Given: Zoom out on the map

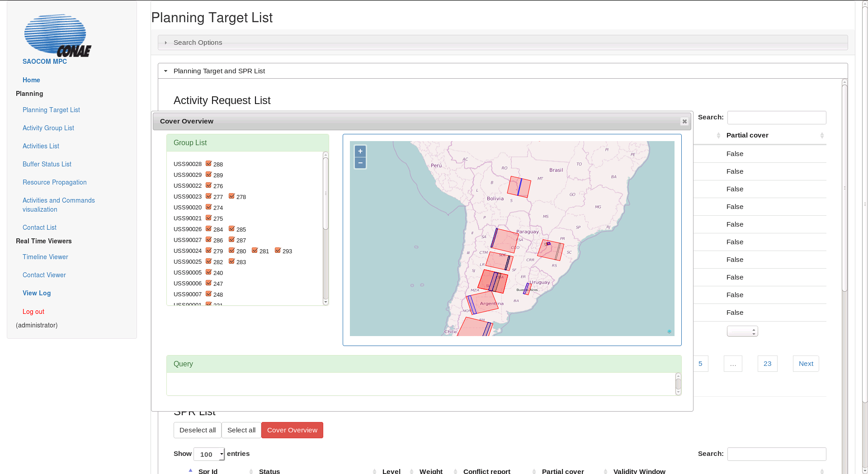Looking at the screenshot, I should tap(360, 163).
